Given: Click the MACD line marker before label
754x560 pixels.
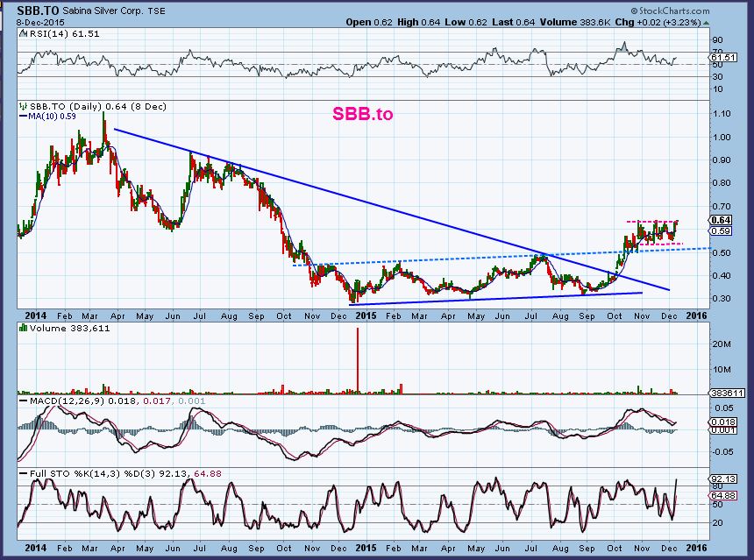Looking at the screenshot, I should (23, 401).
